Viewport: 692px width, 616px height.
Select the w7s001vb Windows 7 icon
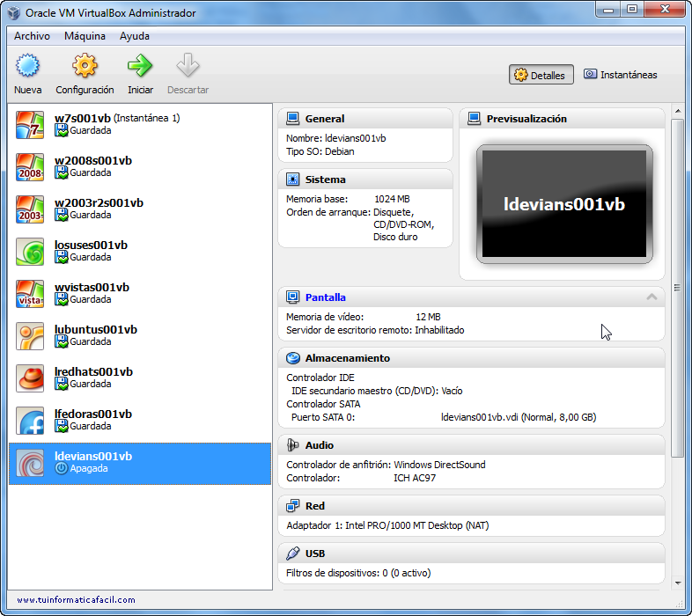coord(30,125)
